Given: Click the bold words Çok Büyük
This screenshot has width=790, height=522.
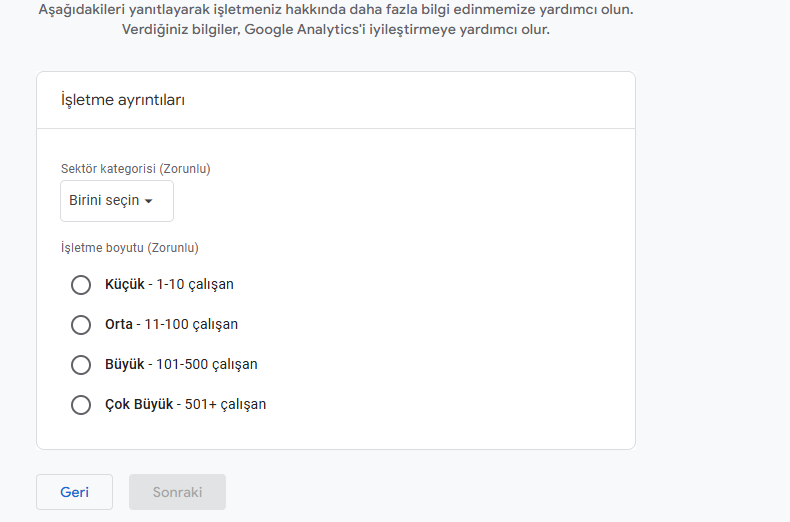Looking at the screenshot, I should click(139, 405).
